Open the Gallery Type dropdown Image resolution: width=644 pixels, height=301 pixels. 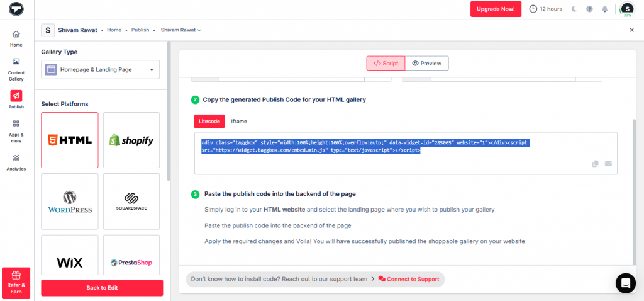[x=100, y=70]
